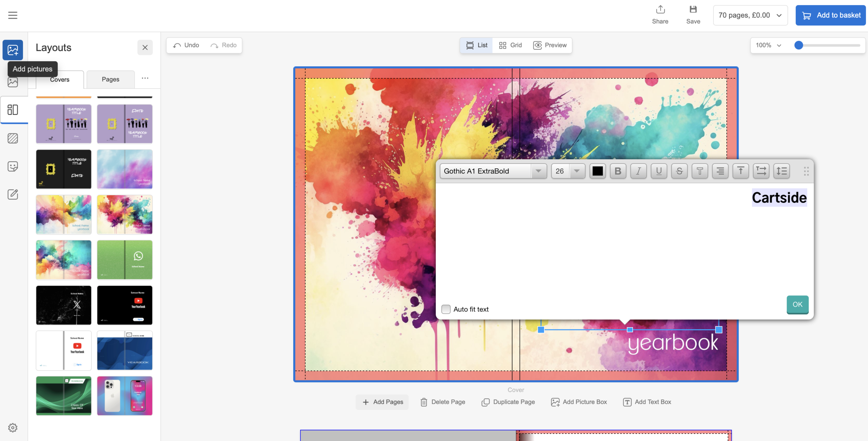Select the green WhatsApp cover layout thumbnail
The height and width of the screenshot is (441, 868).
coord(124,260)
